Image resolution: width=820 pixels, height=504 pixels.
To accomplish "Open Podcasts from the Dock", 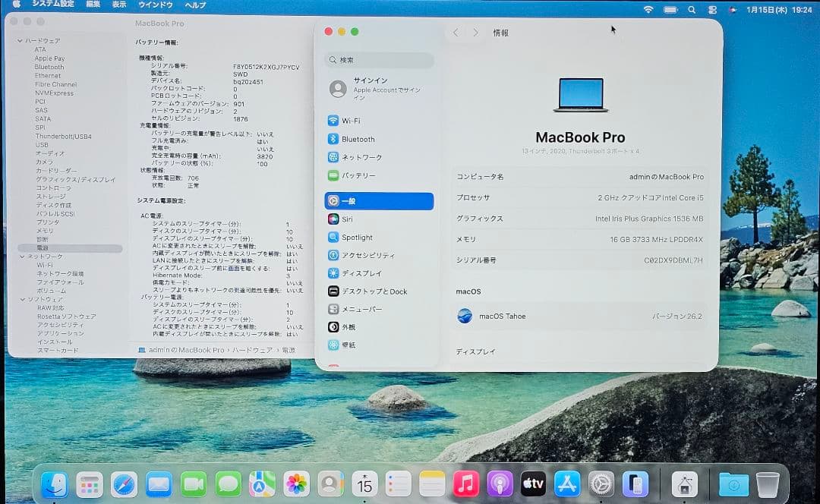I will point(498,484).
